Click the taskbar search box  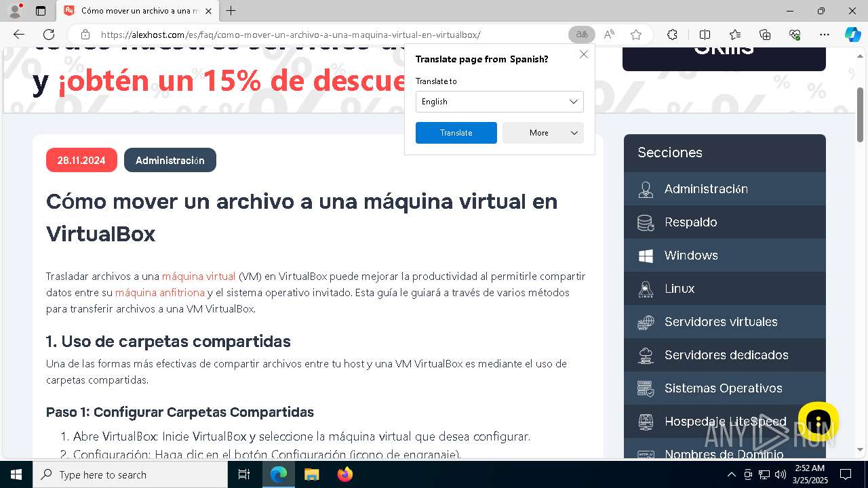130,474
